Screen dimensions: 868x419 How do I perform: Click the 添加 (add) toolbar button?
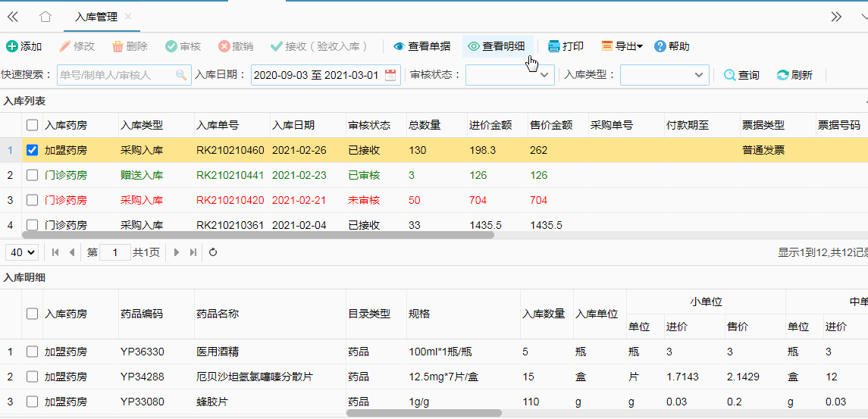(x=24, y=46)
